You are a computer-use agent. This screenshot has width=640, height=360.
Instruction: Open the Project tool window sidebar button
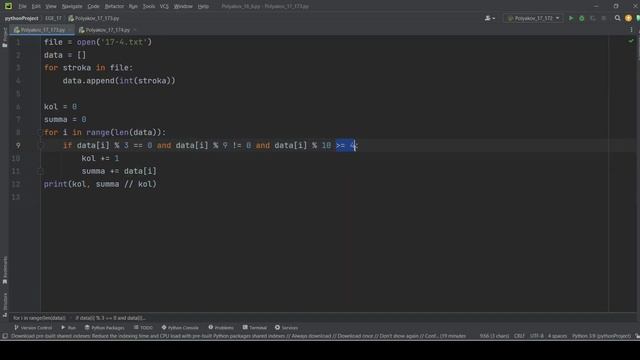[x=4, y=37]
